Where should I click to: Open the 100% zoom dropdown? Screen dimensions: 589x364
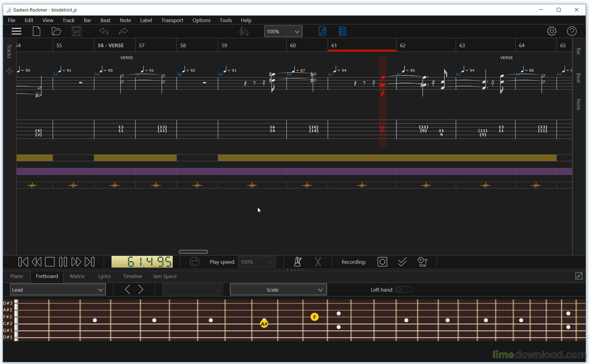click(x=283, y=31)
